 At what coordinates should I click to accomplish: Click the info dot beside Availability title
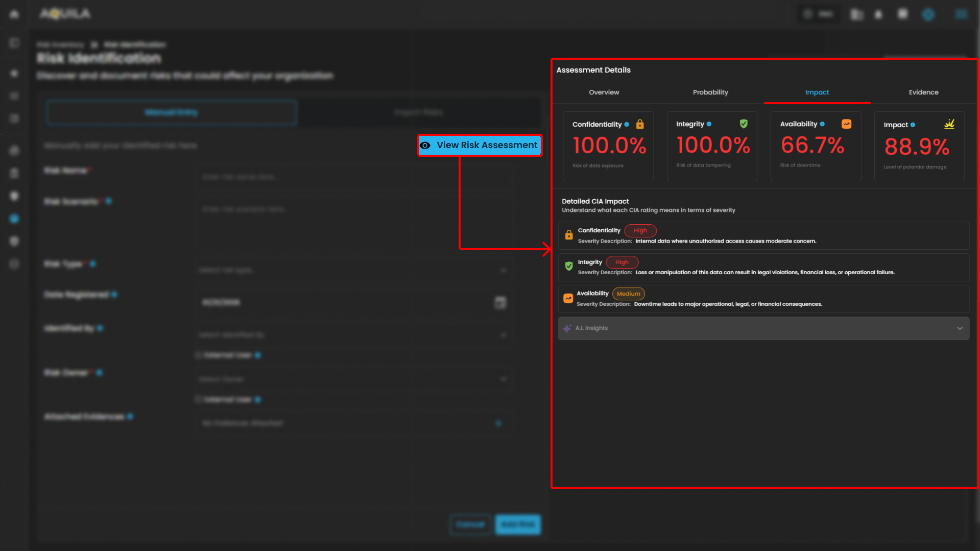[822, 124]
